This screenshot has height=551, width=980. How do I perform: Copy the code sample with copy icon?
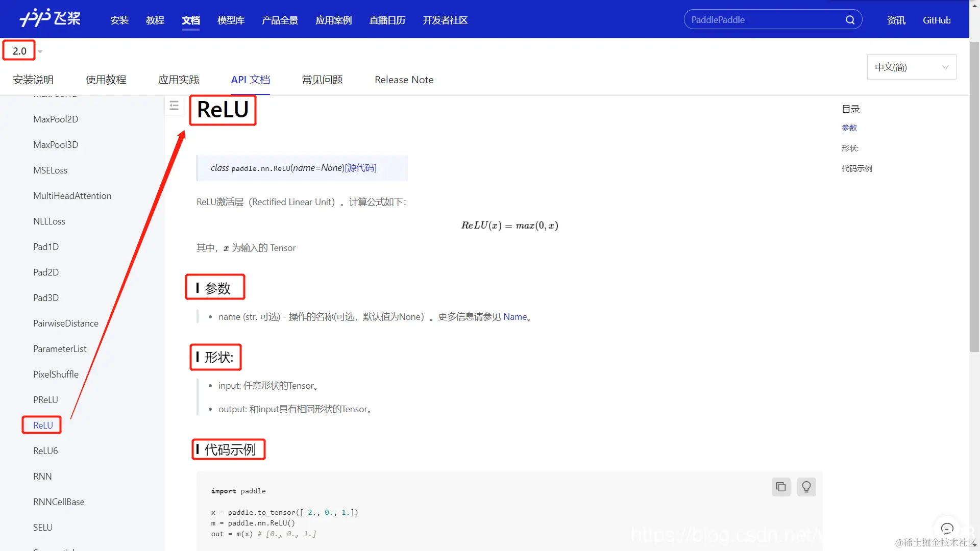(781, 487)
